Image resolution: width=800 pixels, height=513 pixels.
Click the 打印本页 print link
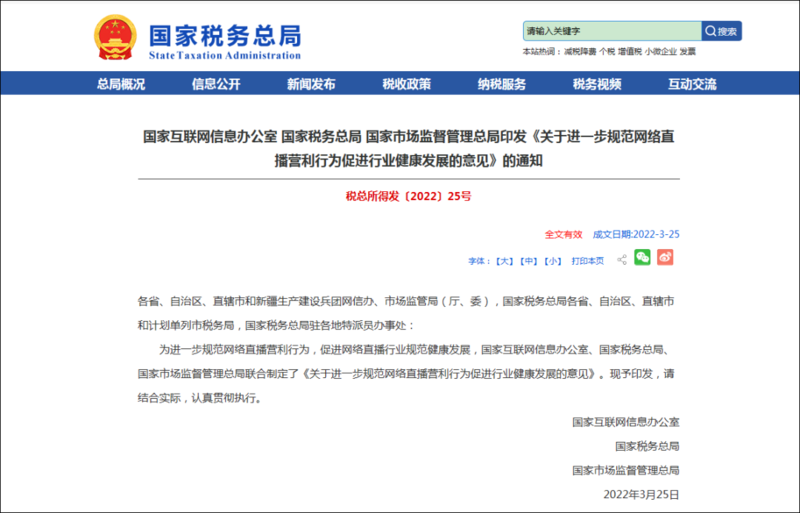click(587, 261)
